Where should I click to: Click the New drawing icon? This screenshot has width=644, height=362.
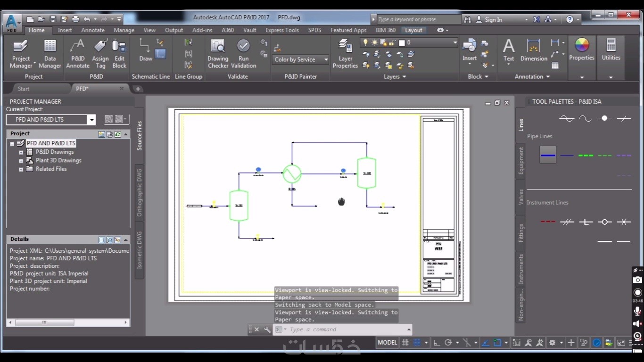(x=30, y=19)
